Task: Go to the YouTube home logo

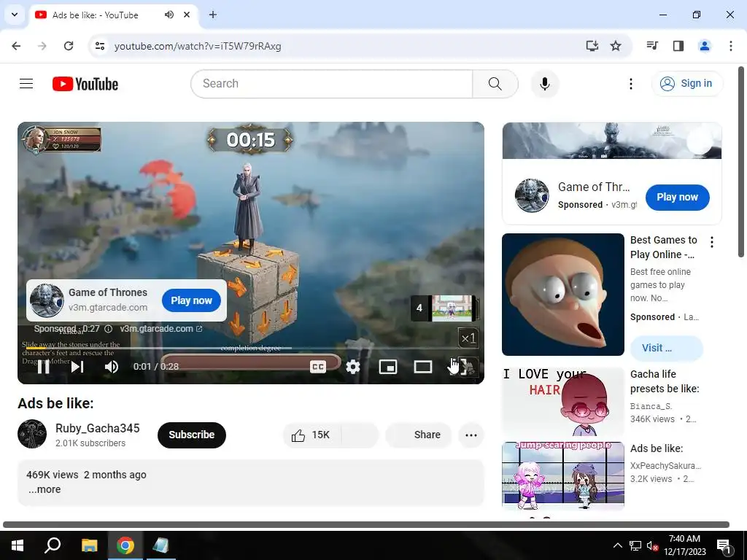Action: (85, 84)
